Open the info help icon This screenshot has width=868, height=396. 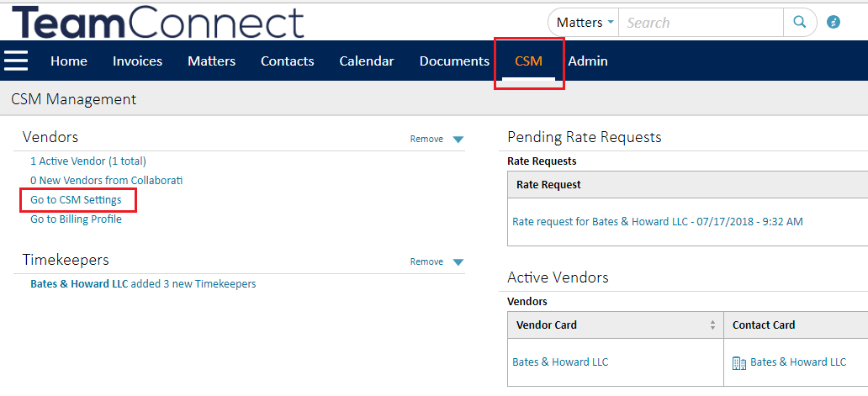click(834, 22)
